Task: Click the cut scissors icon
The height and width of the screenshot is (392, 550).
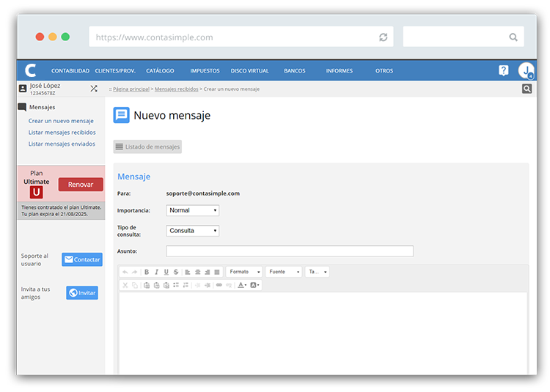Action: coord(125,285)
